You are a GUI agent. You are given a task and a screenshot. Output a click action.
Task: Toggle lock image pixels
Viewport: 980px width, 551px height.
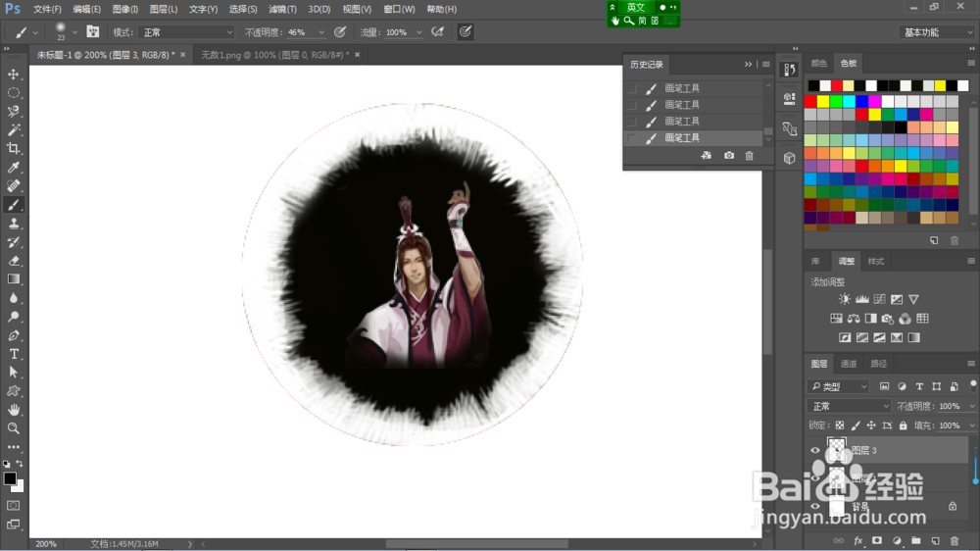(856, 426)
